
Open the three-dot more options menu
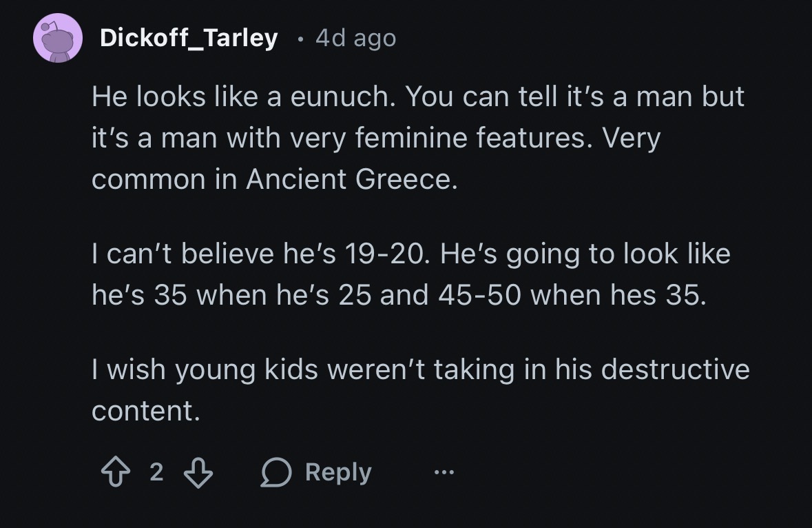[444, 473]
